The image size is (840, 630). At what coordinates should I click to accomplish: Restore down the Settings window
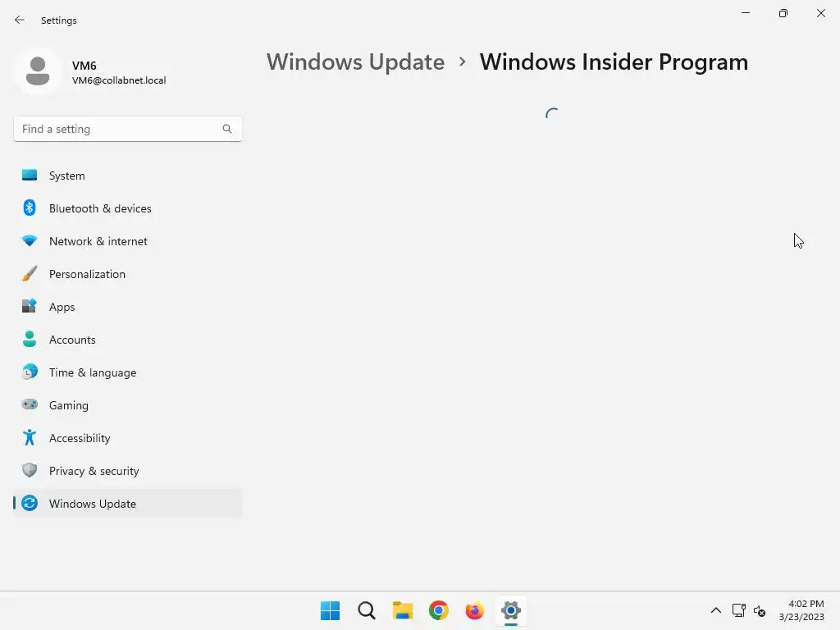[783, 13]
